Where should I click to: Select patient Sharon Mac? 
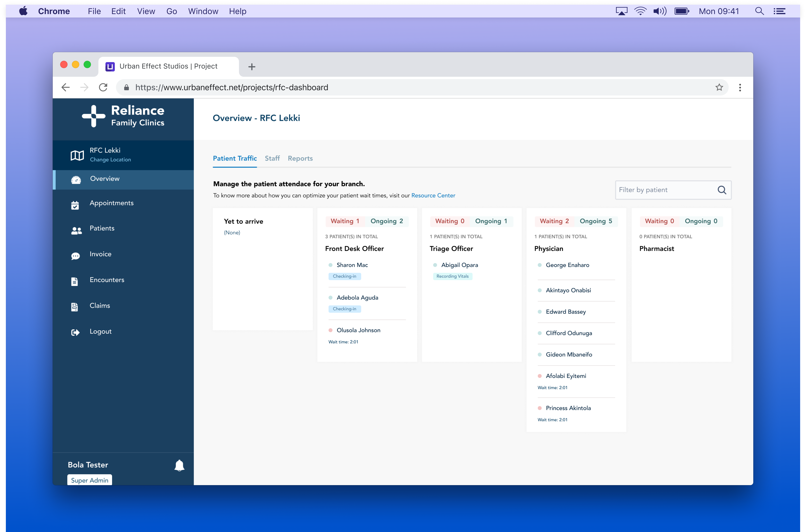pos(352,265)
